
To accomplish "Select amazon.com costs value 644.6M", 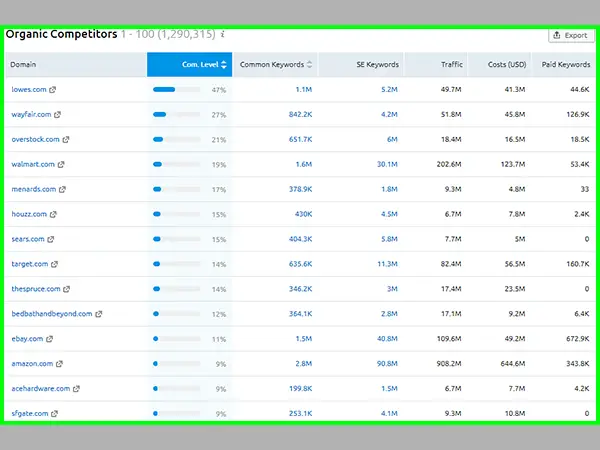I will [513, 364].
